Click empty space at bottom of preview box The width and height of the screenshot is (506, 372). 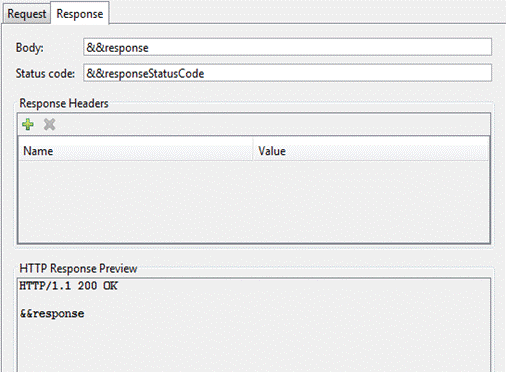(x=253, y=347)
